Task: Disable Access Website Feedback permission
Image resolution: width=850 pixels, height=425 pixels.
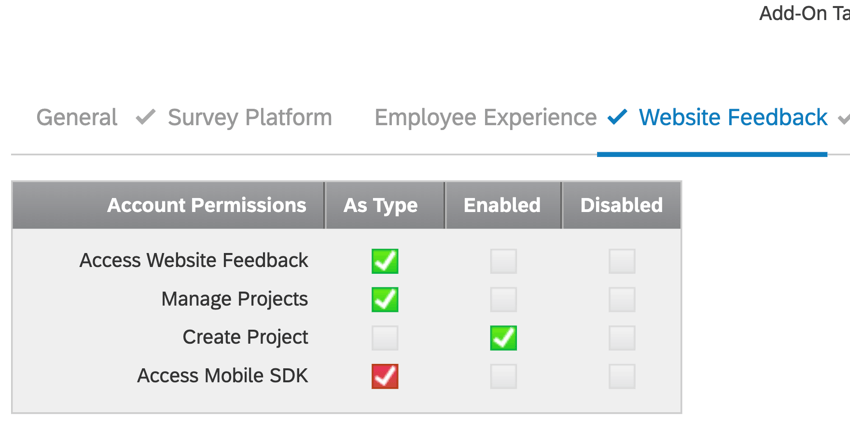Action: 622,261
